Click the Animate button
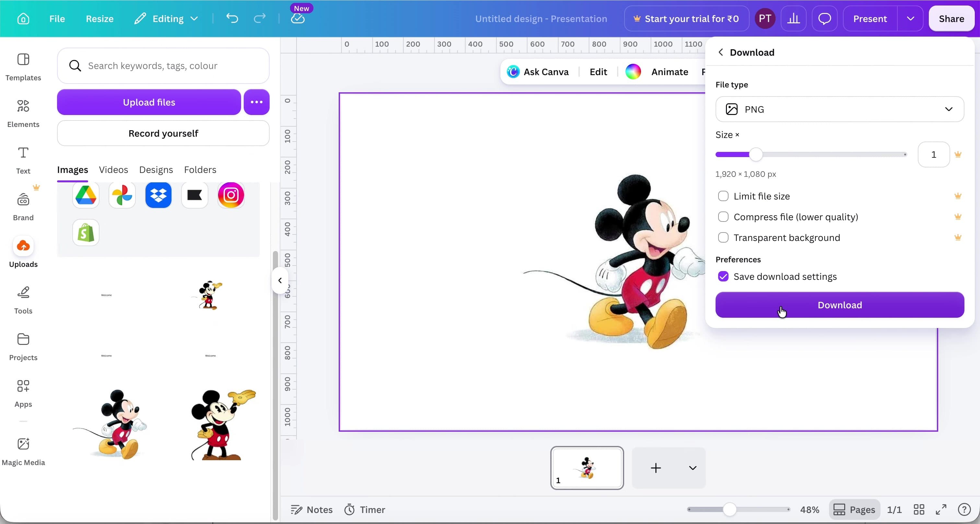 (669, 72)
